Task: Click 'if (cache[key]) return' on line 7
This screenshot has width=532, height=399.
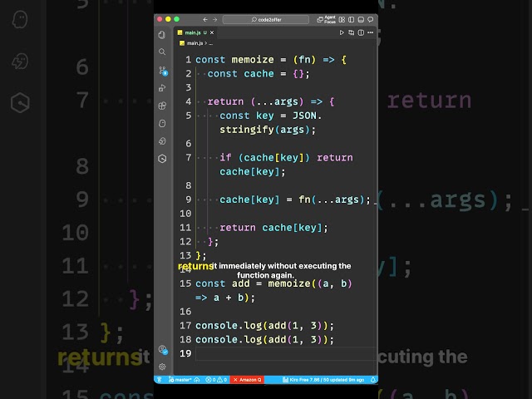Action: [x=286, y=157]
